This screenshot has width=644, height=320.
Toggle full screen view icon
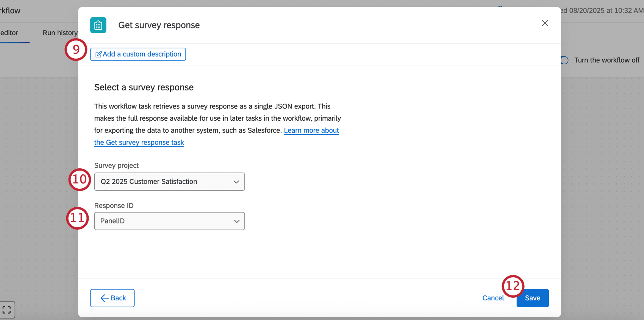point(7,310)
